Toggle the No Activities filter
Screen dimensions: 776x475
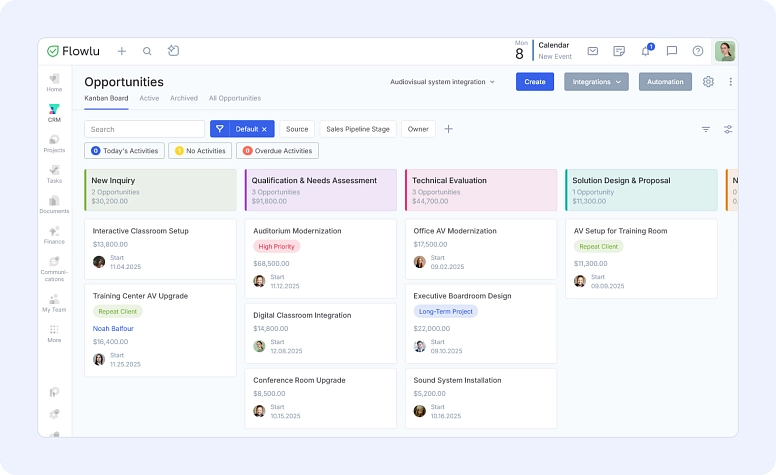tap(200, 151)
